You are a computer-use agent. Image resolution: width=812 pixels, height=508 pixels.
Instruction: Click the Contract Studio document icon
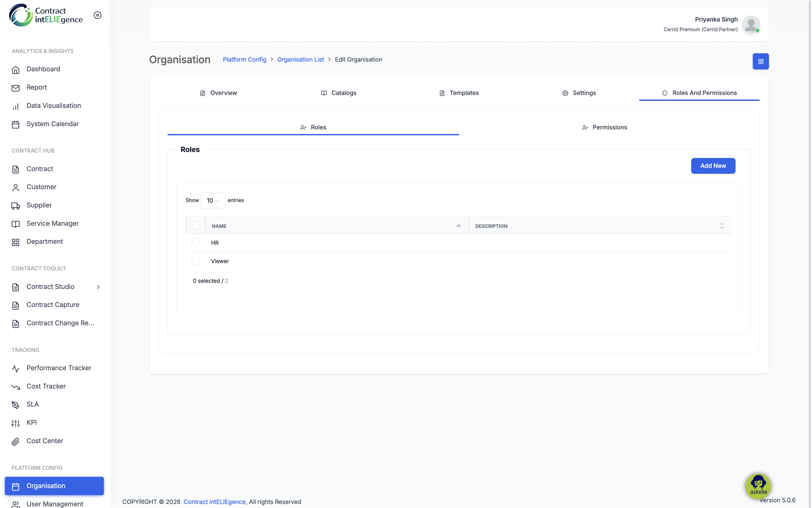[x=15, y=287]
